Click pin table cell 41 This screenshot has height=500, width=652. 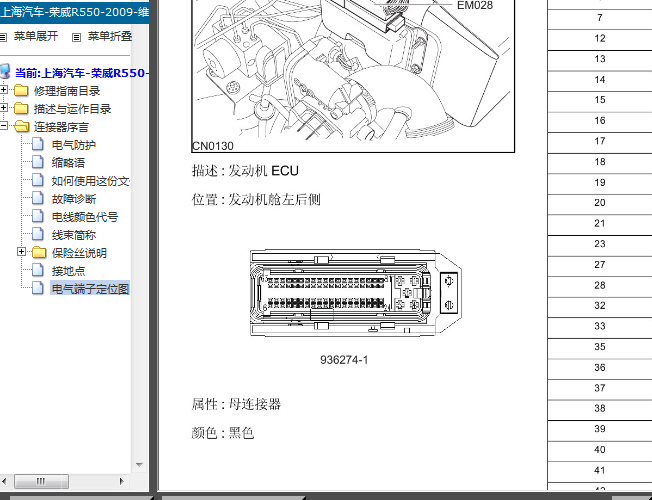tap(600, 471)
